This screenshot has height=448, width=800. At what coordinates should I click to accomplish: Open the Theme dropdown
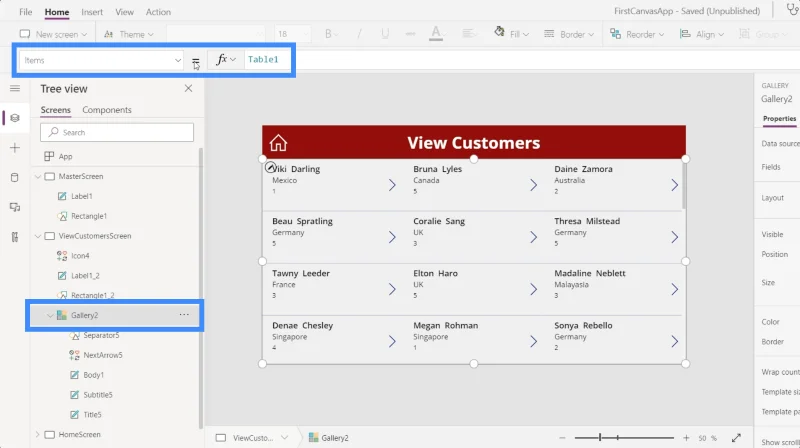pyautogui.click(x=129, y=34)
